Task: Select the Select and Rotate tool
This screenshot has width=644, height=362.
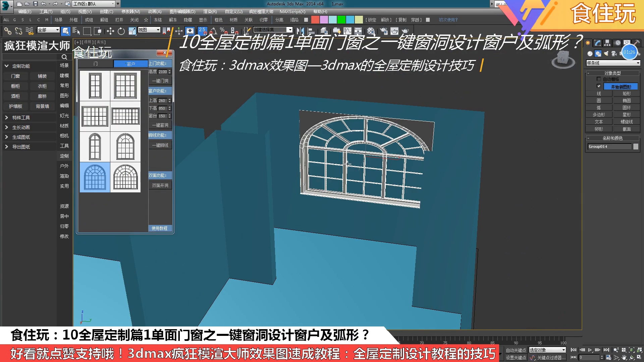Action: [x=121, y=31]
